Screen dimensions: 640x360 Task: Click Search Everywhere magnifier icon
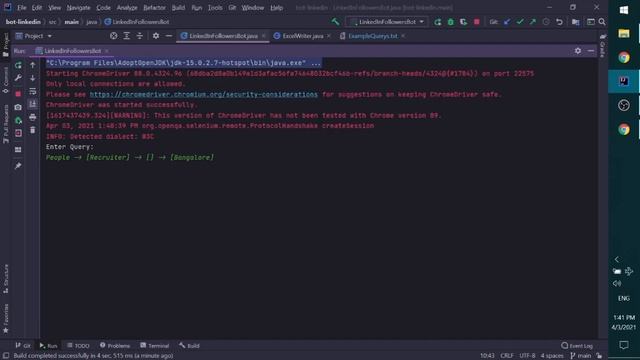click(x=602, y=22)
